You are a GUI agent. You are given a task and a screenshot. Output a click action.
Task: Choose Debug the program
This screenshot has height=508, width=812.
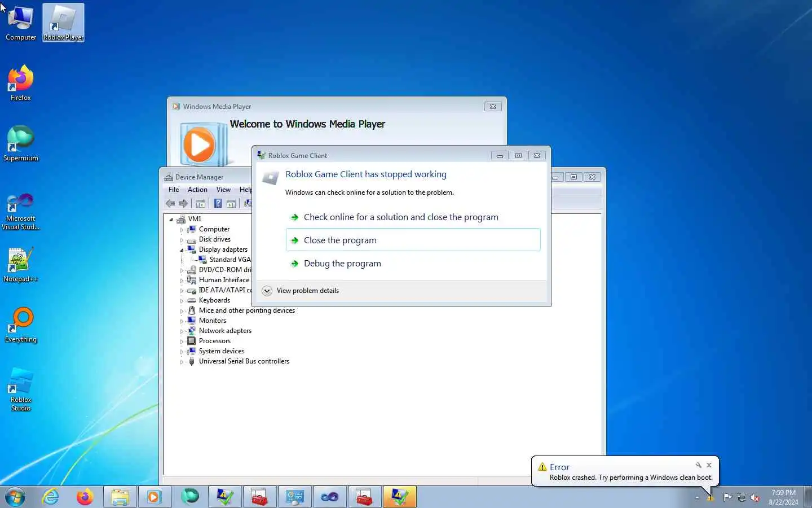click(413, 264)
